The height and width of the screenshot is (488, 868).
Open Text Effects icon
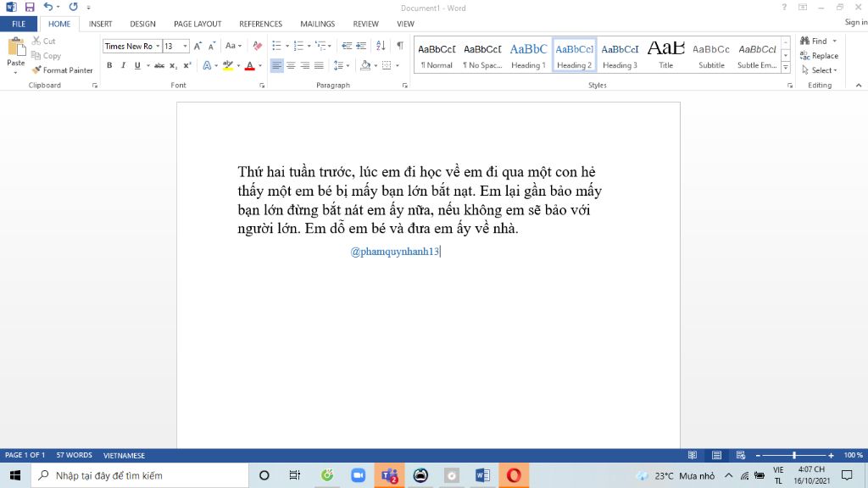click(207, 65)
